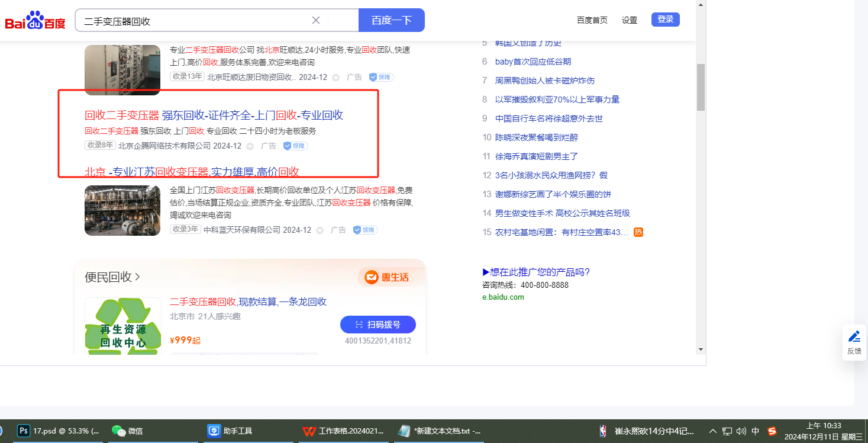
Task: Click the volume icon in system tray
Action: point(741,431)
